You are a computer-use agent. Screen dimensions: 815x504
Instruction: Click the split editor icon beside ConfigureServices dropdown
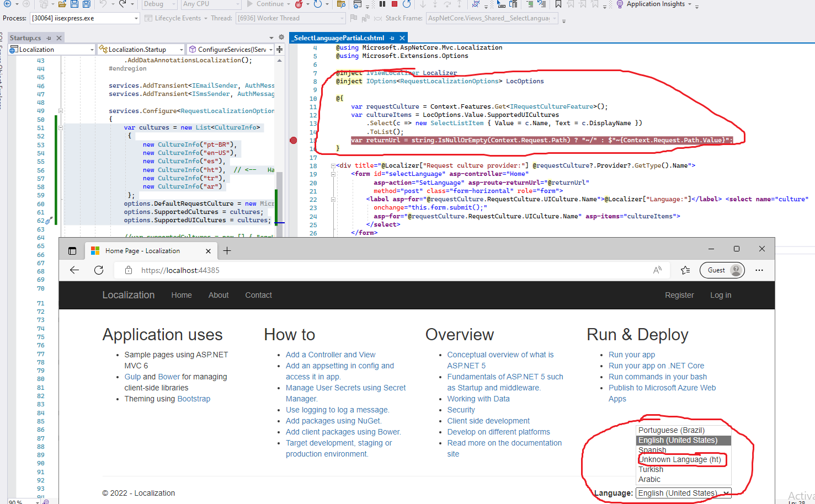pyautogui.click(x=280, y=50)
